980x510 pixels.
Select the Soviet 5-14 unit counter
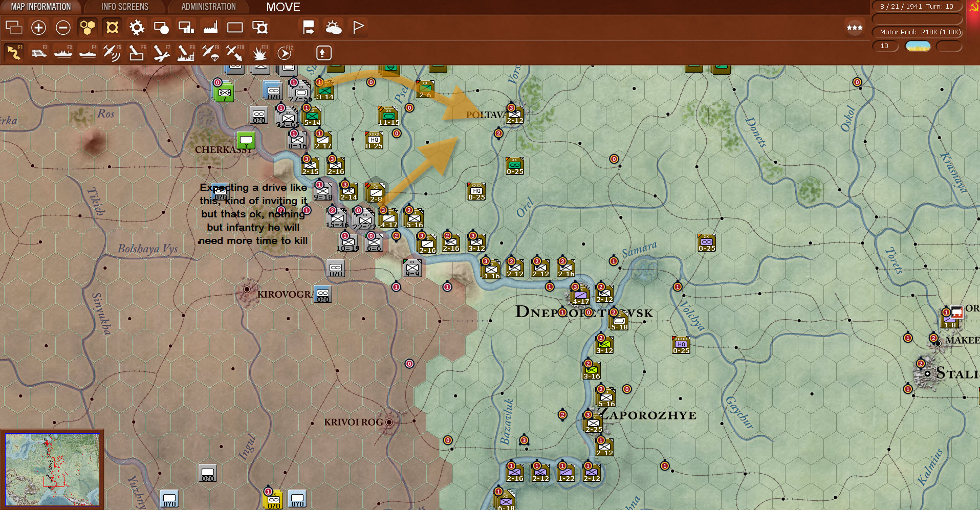312,116
